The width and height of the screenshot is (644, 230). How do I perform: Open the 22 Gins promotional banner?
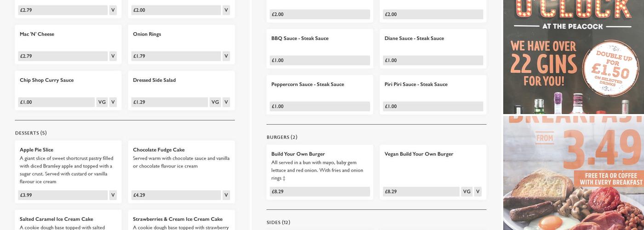tap(573, 57)
